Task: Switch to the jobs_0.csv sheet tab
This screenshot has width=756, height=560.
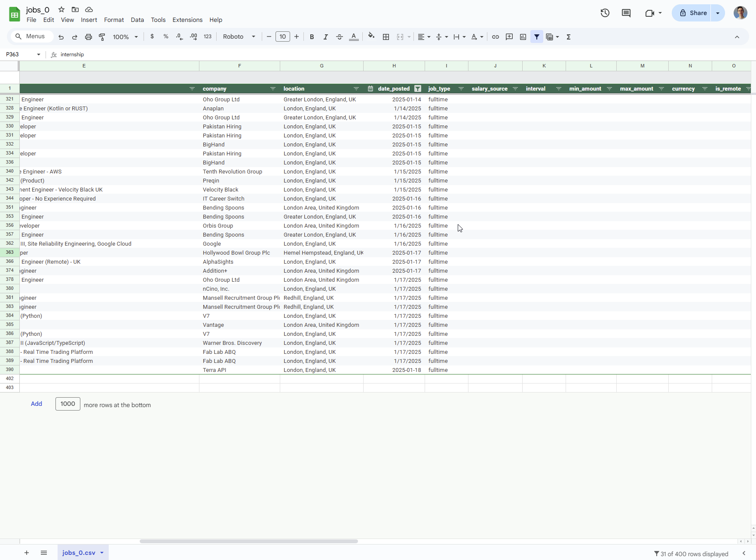Action: click(x=79, y=553)
